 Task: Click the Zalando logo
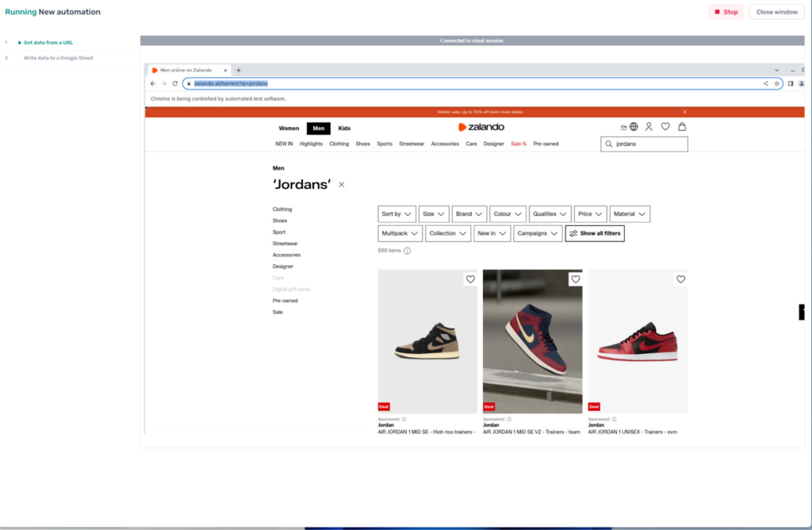click(481, 127)
